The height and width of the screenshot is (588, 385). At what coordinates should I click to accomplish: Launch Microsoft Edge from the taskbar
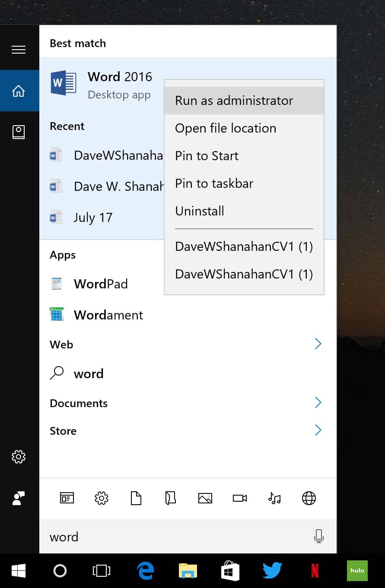(146, 571)
